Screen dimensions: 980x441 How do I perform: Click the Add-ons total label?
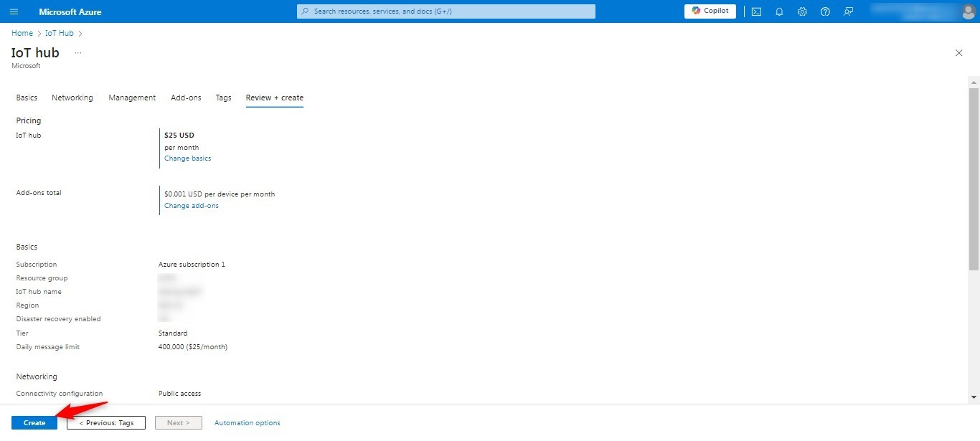39,193
